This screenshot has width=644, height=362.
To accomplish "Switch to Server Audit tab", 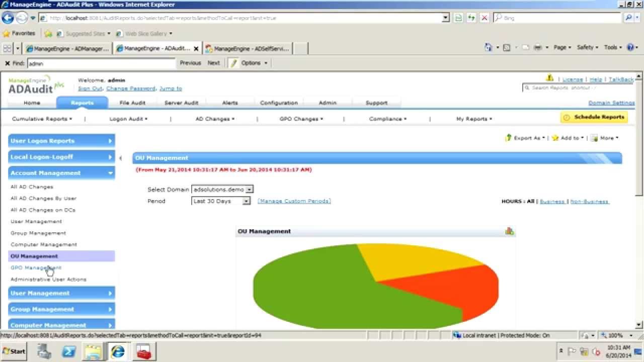I will [x=181, y=103].
